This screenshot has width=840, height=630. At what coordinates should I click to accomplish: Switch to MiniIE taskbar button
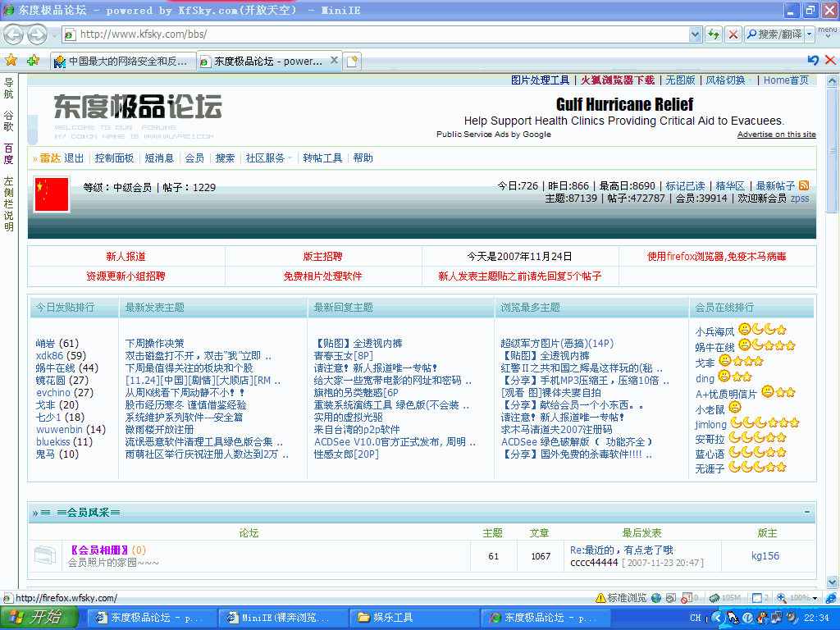[282, 618]
